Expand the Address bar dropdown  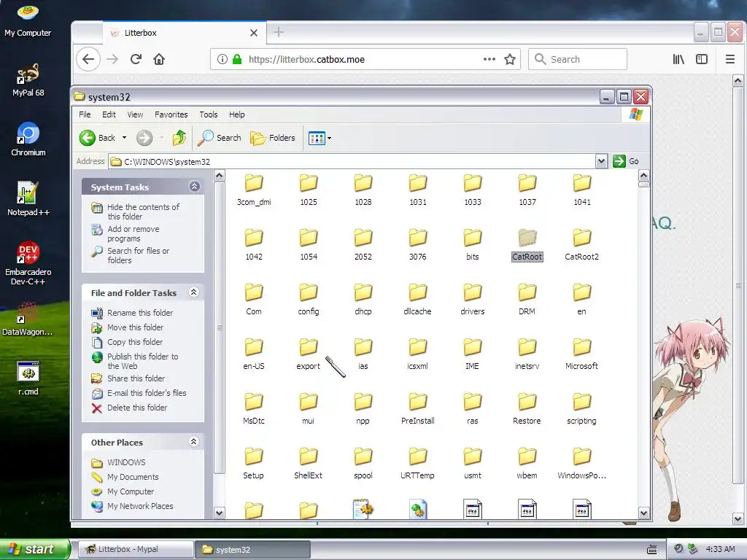[x=601, y=161]
